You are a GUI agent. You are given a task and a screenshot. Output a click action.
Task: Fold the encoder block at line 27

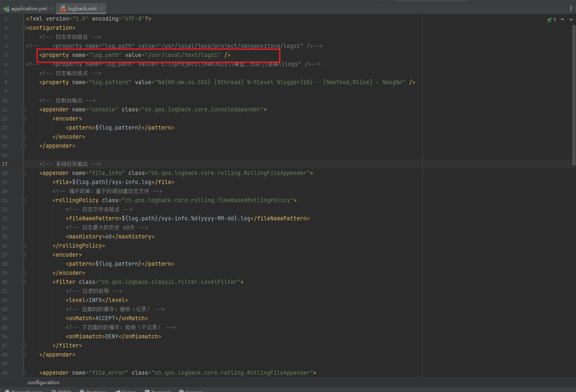tap(24, 255)
